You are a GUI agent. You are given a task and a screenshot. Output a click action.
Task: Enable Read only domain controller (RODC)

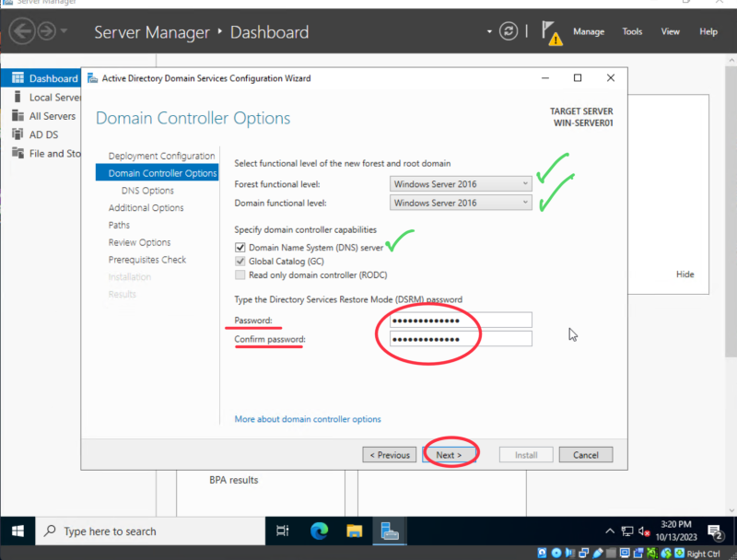241,274
